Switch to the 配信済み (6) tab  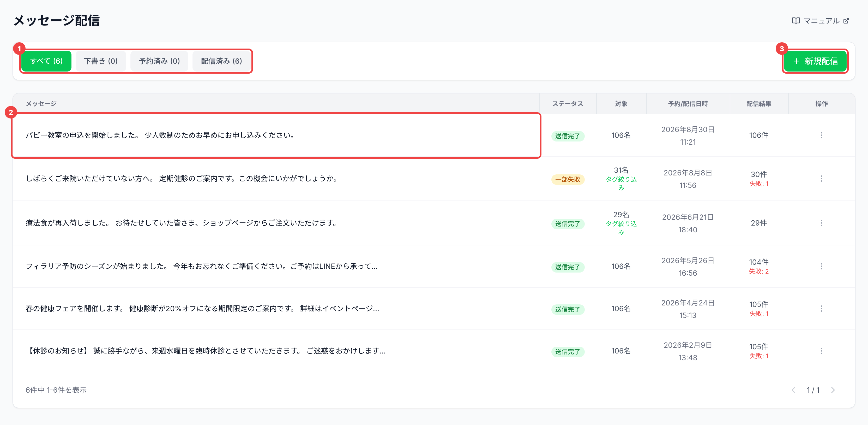221,61
